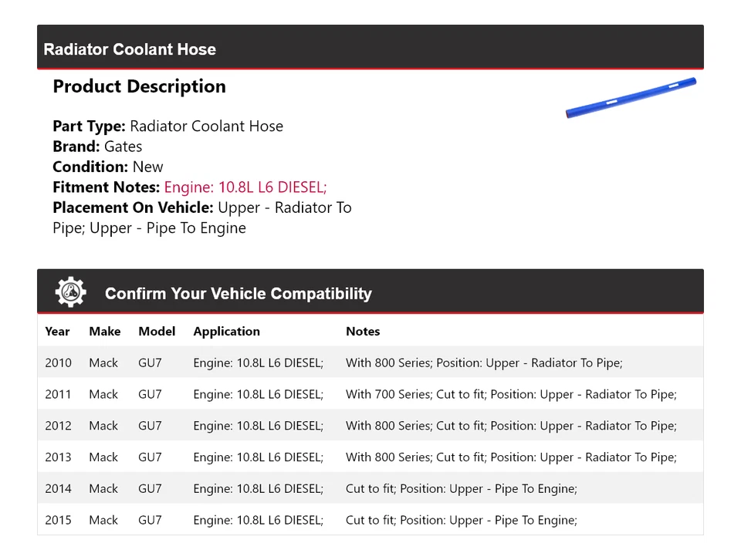Click the Confirm Your Vehicle Compatibility heading
Image resolution: width=741 pixels, height=560 pixels.
tap(239, 293)
